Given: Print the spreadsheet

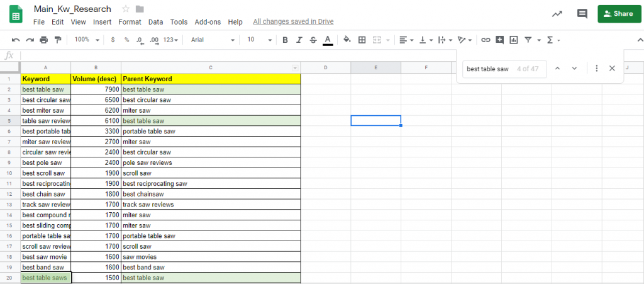Looking at the screenshot, I should tap(43, 40).
